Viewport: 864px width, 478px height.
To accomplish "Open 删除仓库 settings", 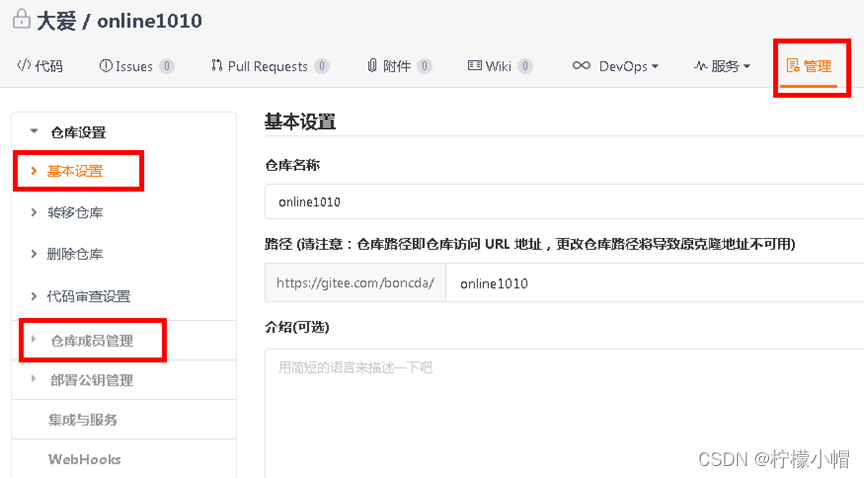I will (75, 254).
